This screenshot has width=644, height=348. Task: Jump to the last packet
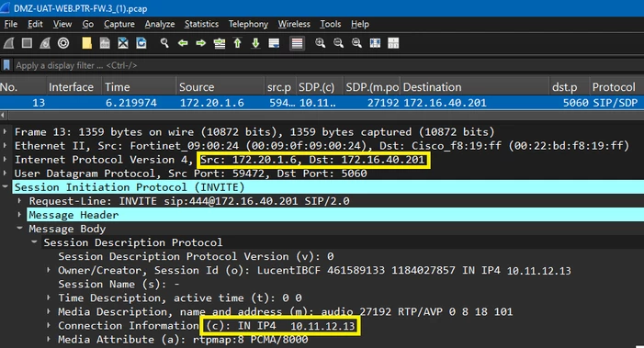pyautogui.click(x=255, y=43)
